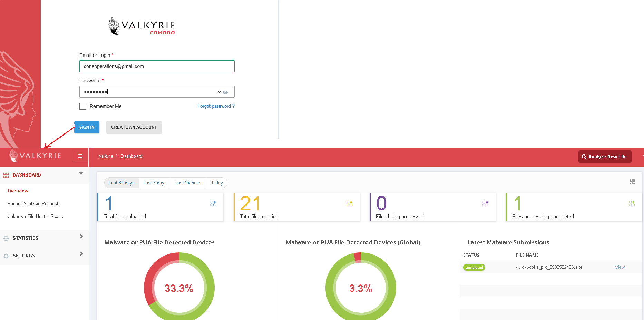Viewport: 644px width, 320px height.
Task: Check the Remember Me checkbox
Action: coord(83,106)
